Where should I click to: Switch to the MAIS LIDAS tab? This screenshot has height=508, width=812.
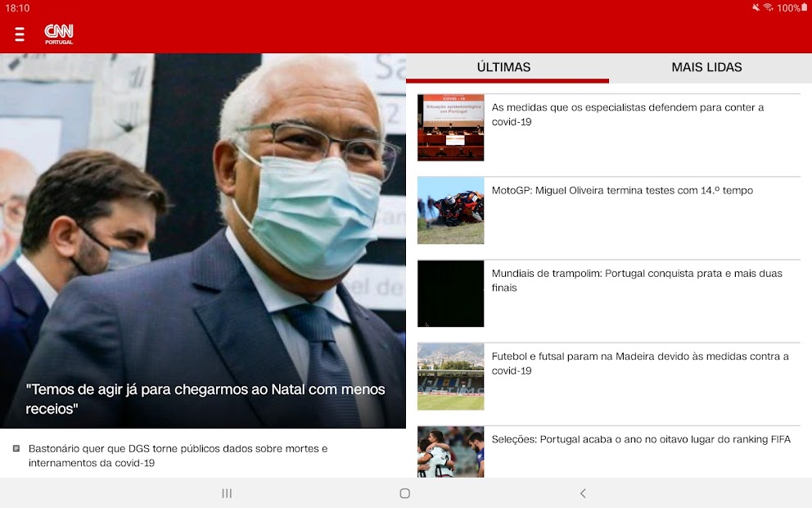[707, 67]
